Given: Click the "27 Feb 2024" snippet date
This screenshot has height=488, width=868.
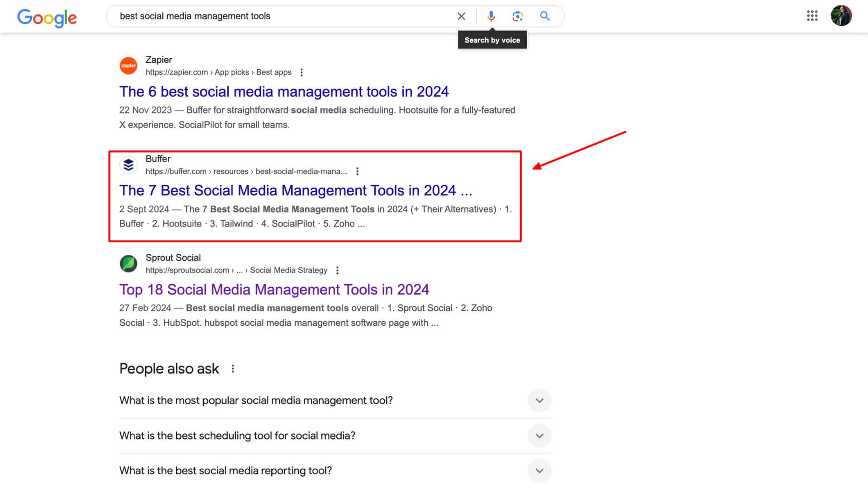Looking at the screenshot, I should [145, 308].
